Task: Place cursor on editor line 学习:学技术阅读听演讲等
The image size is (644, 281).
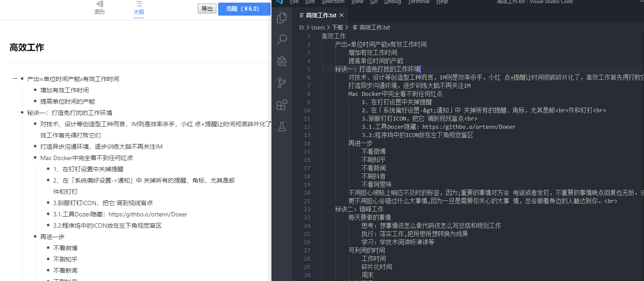Action: pyautogui.click(x=398, y=242)
